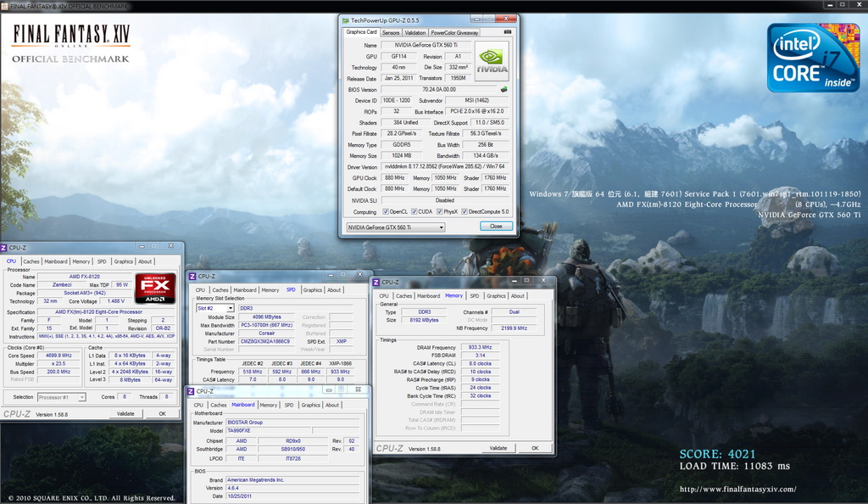
Task: Open Graphics tab in CPU-Z Memory window
Action: pos(496,296)
